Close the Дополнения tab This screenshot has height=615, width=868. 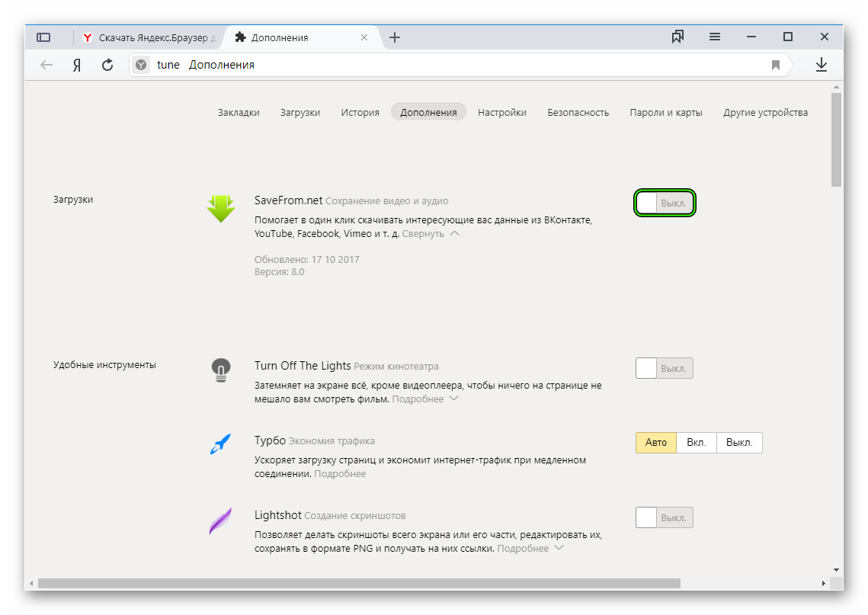364,37
